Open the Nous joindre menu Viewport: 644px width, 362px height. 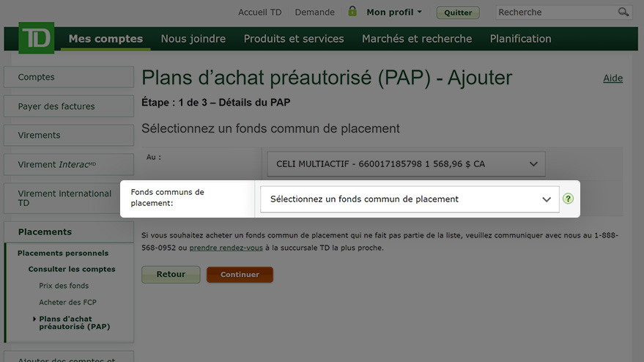pos(193,39)
